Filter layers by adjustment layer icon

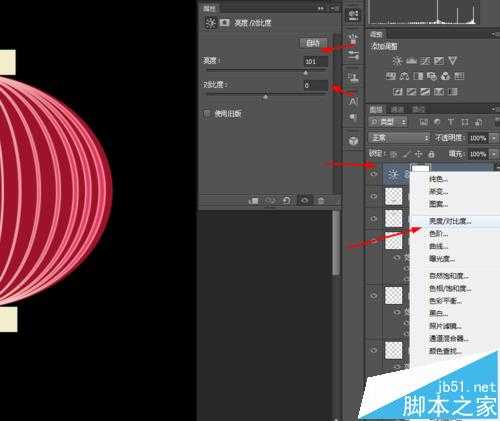pyautogui.click(x=437, y=122)
